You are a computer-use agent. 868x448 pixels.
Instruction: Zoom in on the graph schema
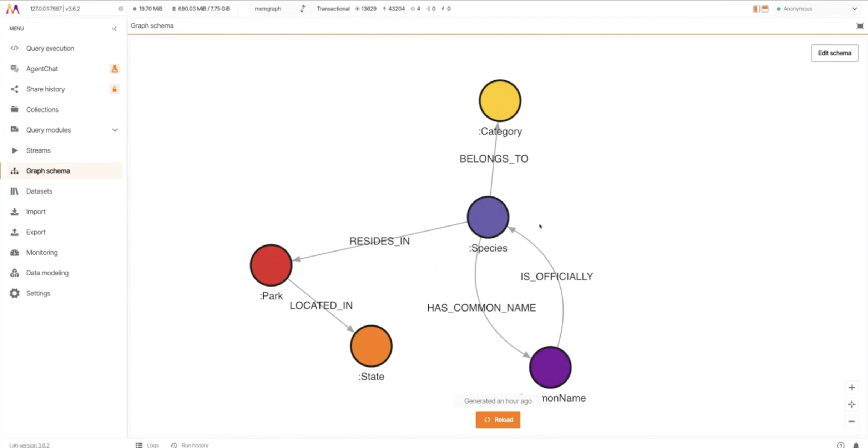point(852,387)
